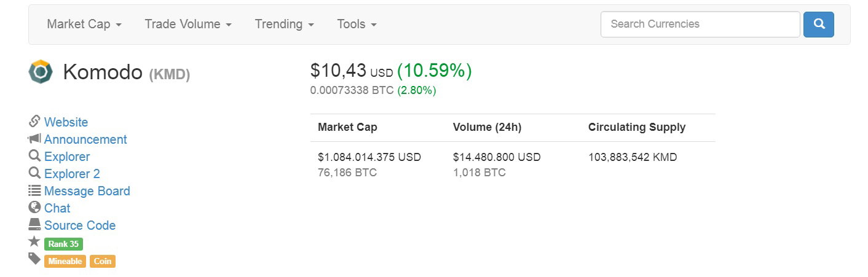The height and width of the screenshot is (277, 868).
Task: Focus the Search Currencies input field
Action: 700,24
